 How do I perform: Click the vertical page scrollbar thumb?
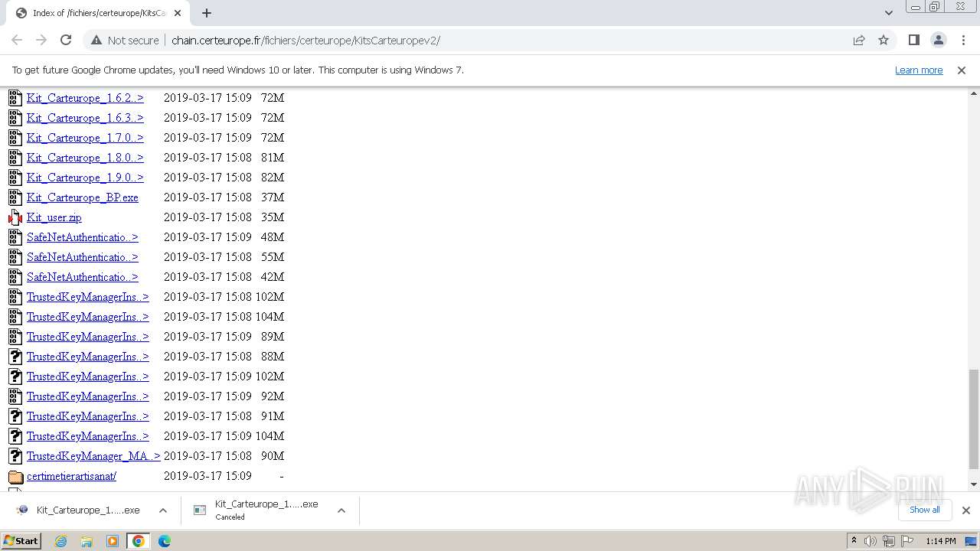[974, 419]
